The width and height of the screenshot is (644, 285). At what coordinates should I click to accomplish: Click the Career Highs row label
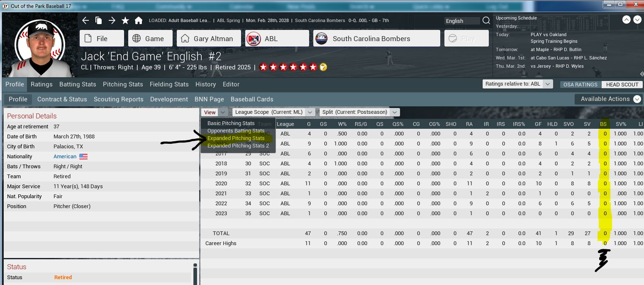(221, 243)
